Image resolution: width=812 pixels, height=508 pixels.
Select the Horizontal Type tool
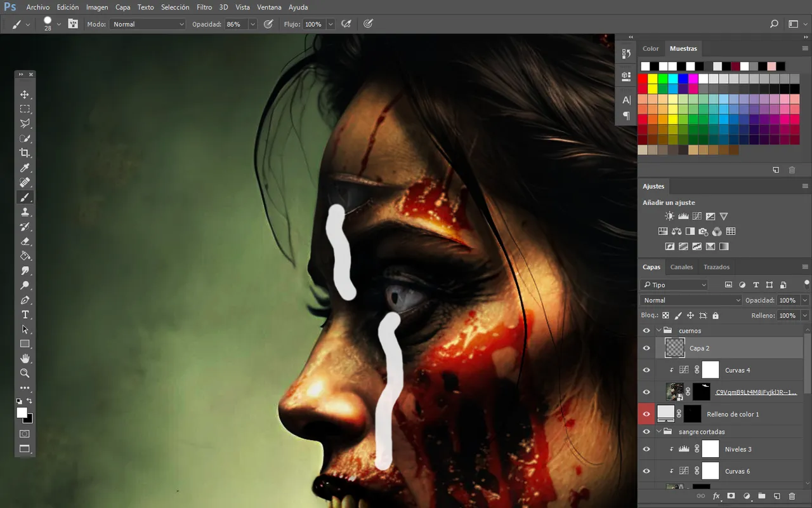click(25, 315)
